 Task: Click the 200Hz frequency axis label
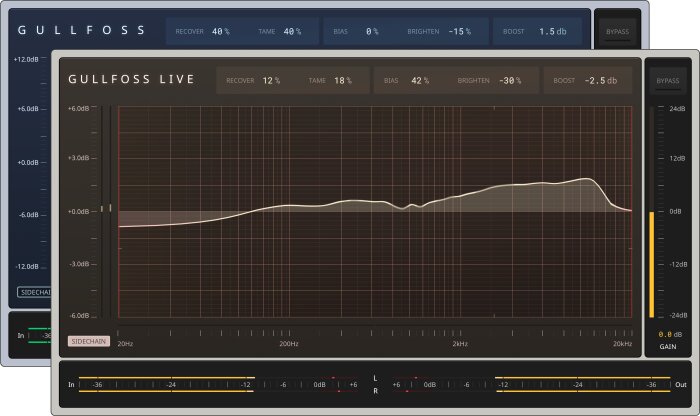pos(289,344)
